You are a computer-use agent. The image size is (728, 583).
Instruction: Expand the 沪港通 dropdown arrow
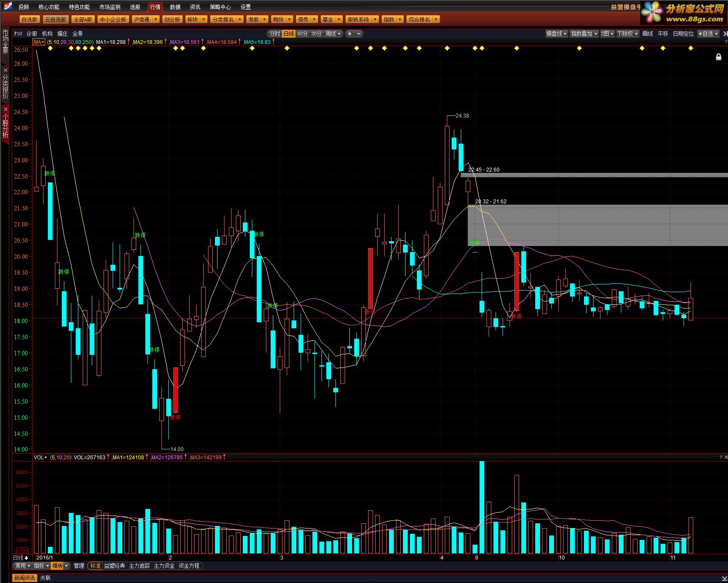(155, 20)
